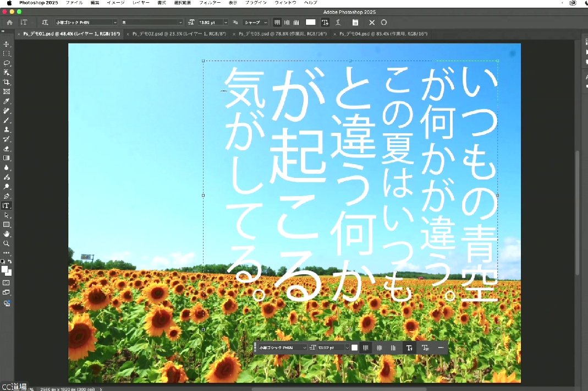Viewport: 588px width, 391px height.
Task: Enable center text alignment
Action: tap(287, 23)
